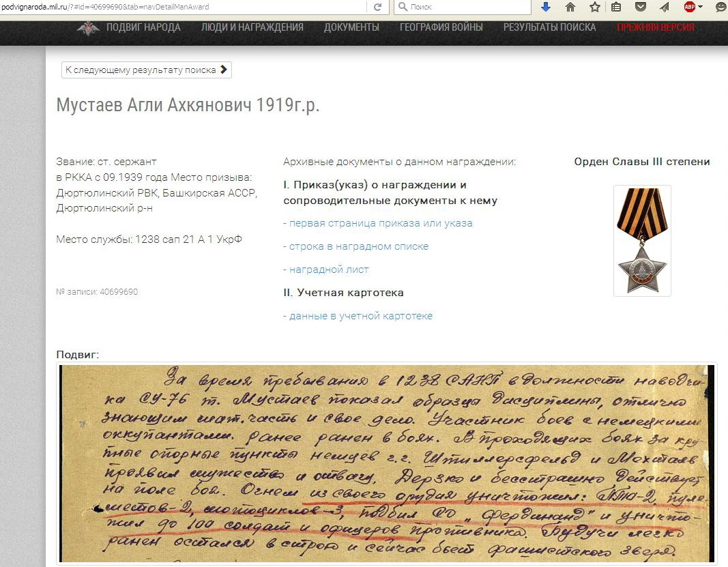
Task: Open the Adblock Plus dropdown arrow
Action: (700, 7)
